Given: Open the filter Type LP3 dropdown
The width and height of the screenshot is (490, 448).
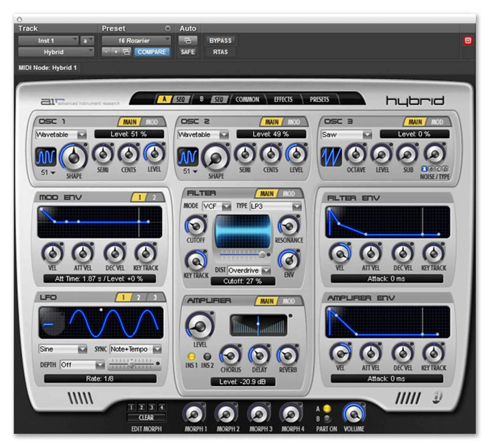Looking at the screenshot, I should (275, 206).
